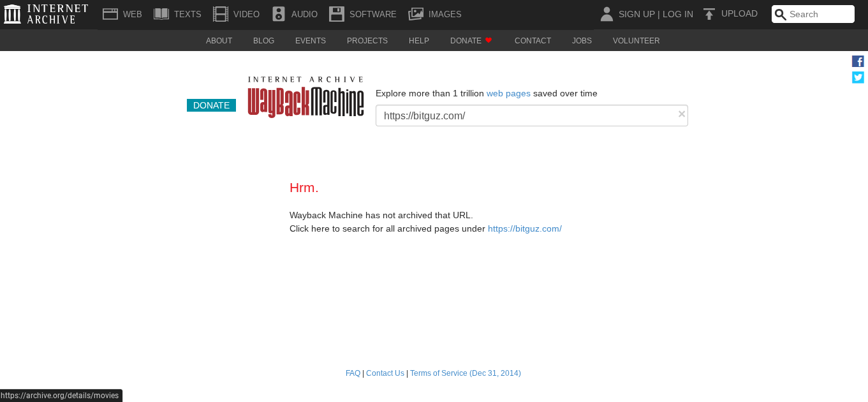Click the AUDIO collection icon
Image resolution: width=868 pixels, height=402 pixels.
[x=278, y=13]
